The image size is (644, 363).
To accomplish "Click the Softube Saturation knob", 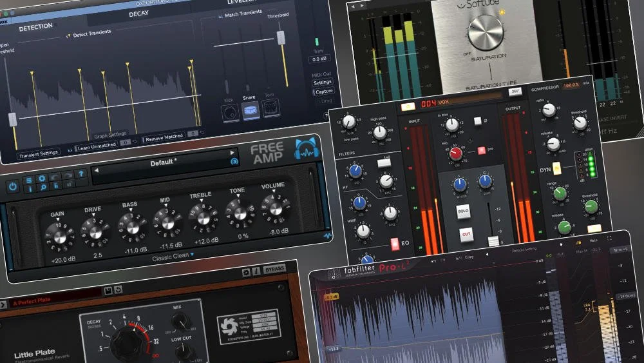I will click(x=486, y=34).
